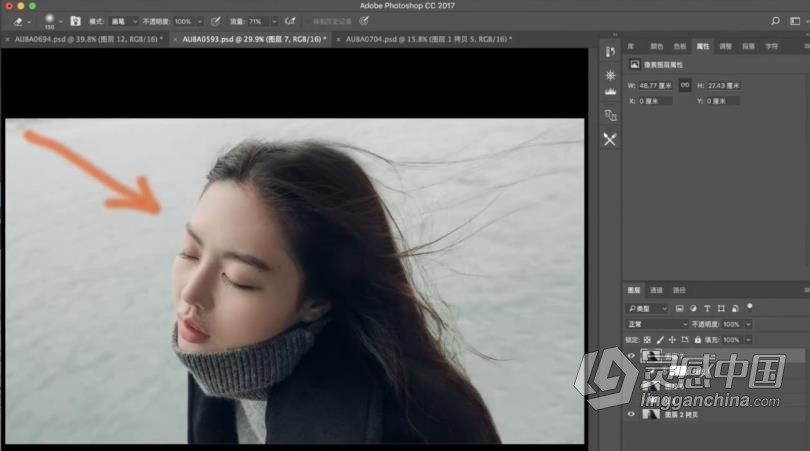Open the eraser mode dropdown (模式)
The height and width of the screenshot is (451, 810).
tap(124, 22)
